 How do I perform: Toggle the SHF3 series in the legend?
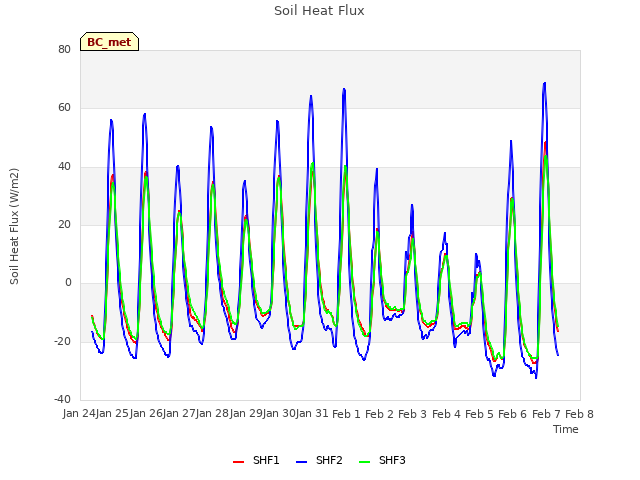[x=382, y=461]
